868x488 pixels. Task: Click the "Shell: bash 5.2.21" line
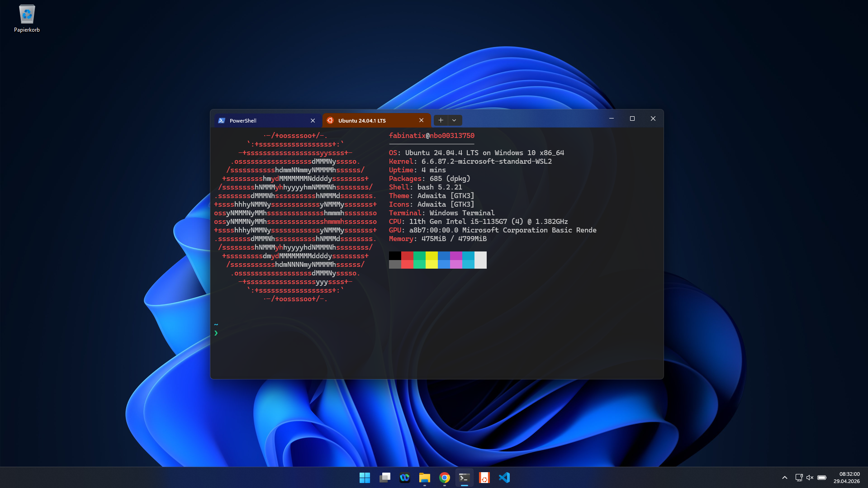[x=426, y=187]
